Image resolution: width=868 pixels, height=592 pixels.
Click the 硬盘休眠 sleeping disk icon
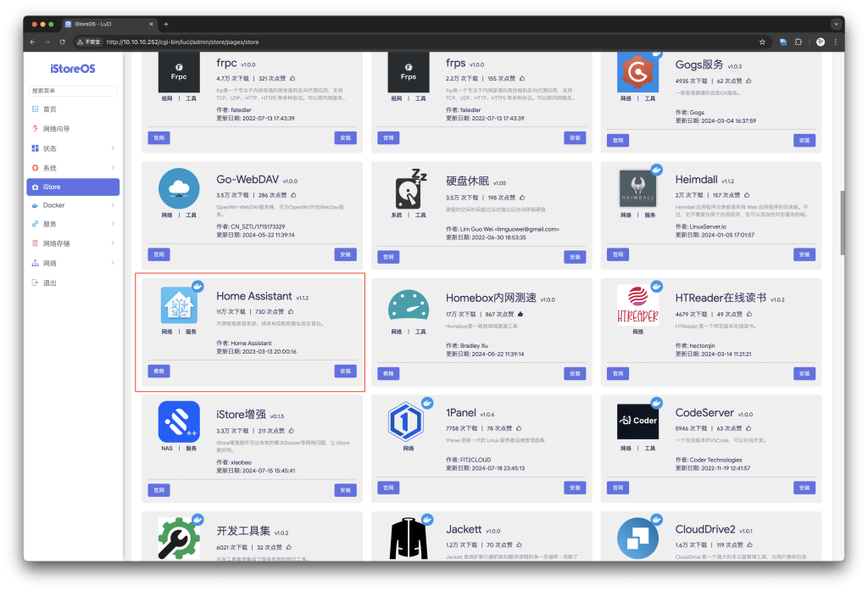[407, 189]
